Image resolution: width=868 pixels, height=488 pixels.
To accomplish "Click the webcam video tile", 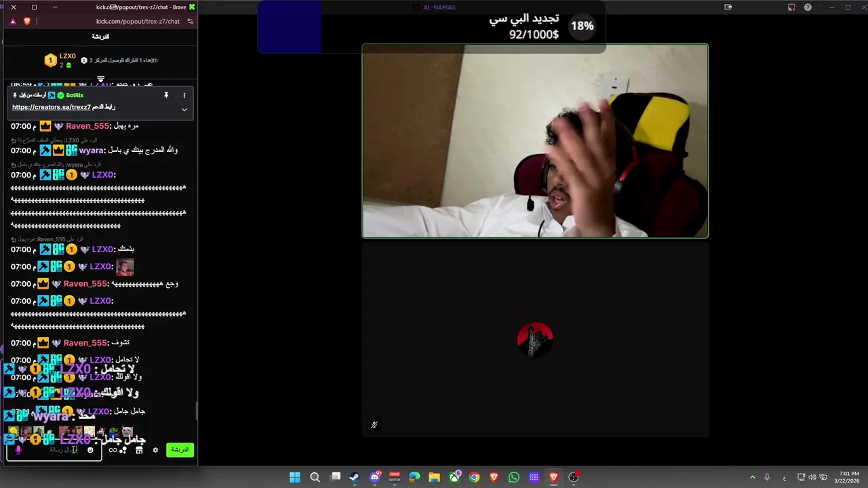I will click(x=535, y=141).
